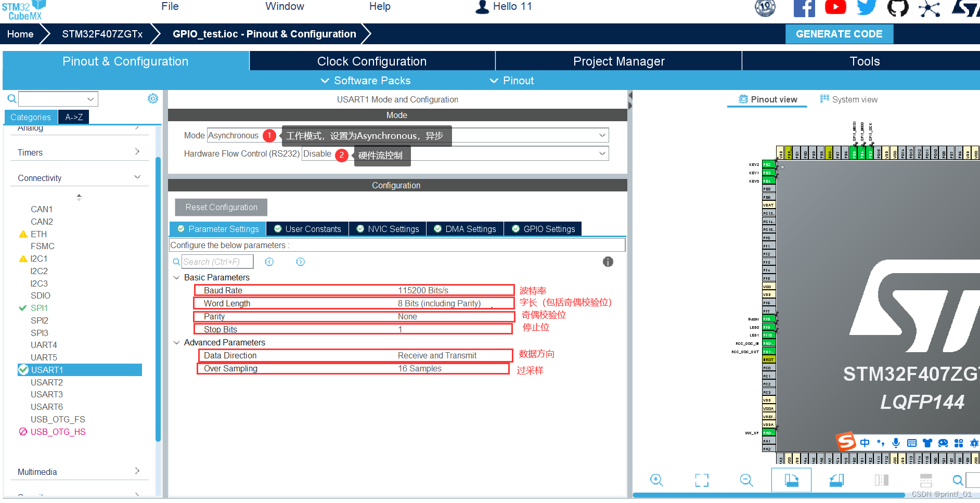Viewport: 980px width, 503px height.
Task: Open the Twitter link icon
Action: (867, 7)
